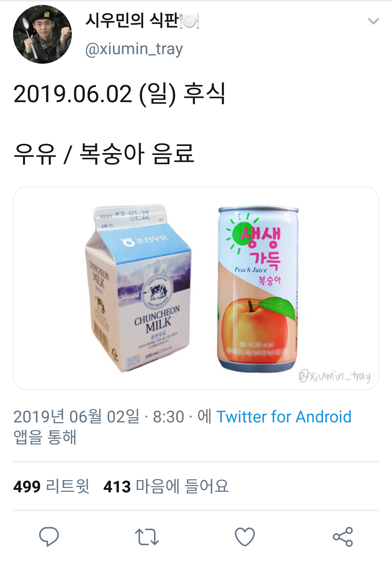Screen dimensions: 392x561
Task: Tap the date line 2019.06.02 (일) 후식
Action: [x=119, y=94]
